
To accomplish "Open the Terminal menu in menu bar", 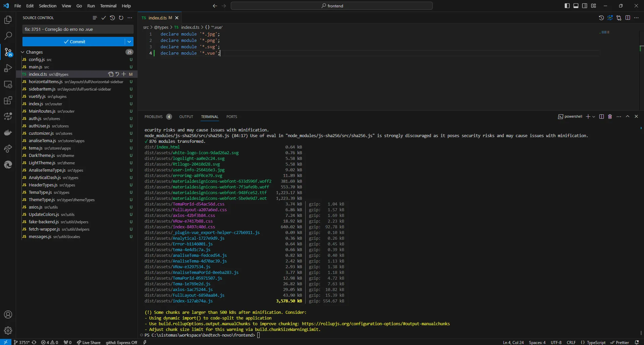I will tap(108, 6).
